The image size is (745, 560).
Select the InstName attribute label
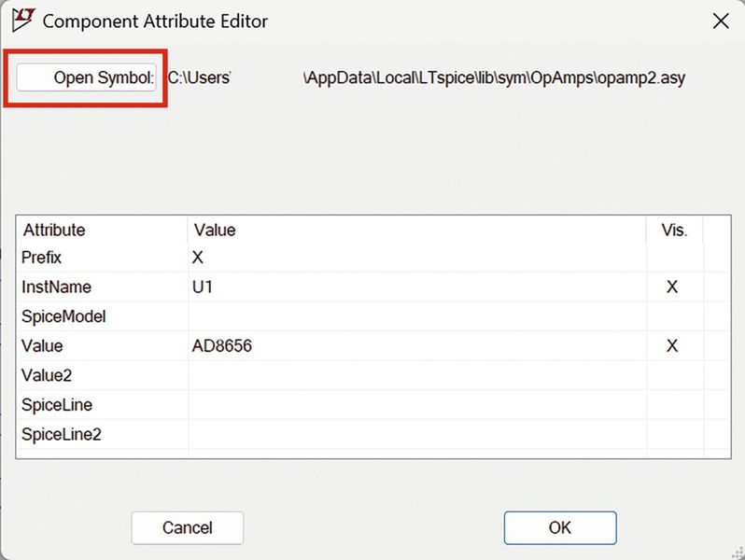57,287
